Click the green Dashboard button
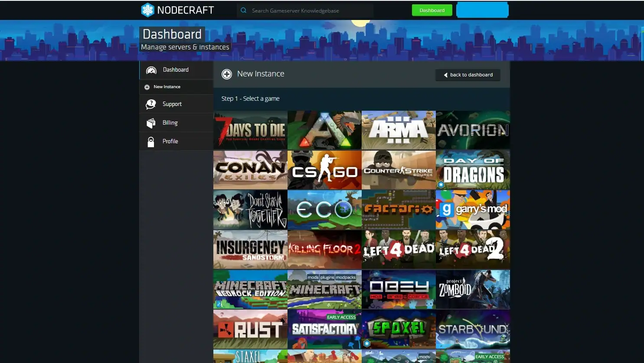Image resolution: width=644 pixels, height=363 pixels. 432,10
